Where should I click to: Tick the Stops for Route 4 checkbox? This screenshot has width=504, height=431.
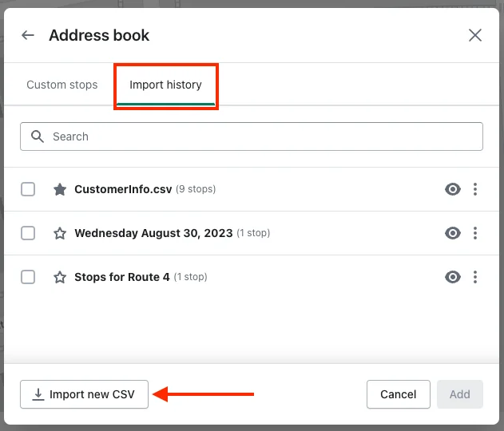pos(28,277)
